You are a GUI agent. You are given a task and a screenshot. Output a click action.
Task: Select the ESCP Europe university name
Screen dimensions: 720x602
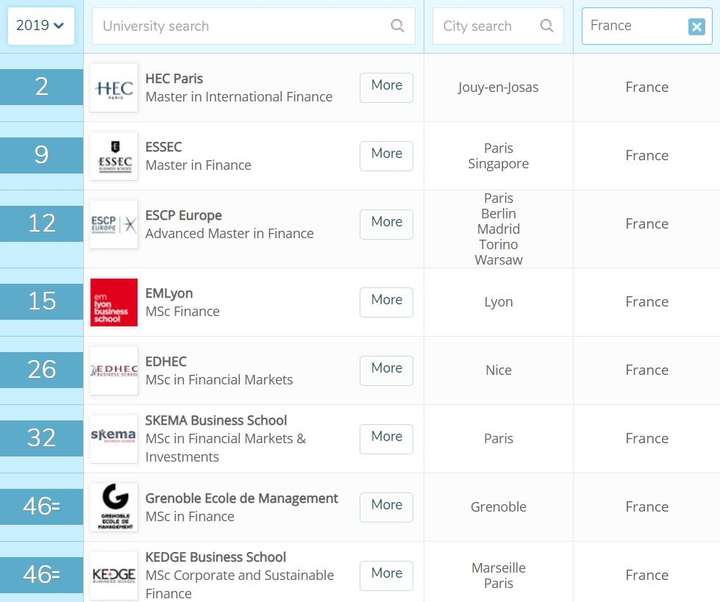pos(184,215)
